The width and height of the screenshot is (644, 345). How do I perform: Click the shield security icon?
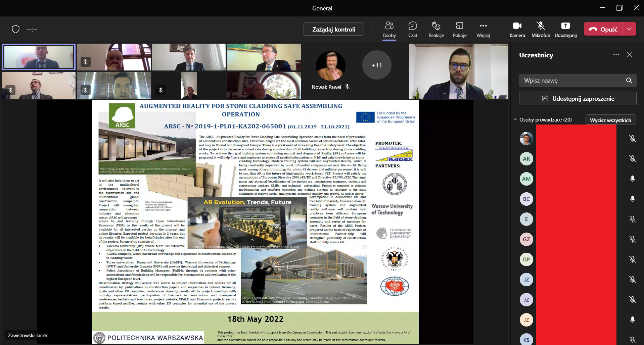coord(15,29)
